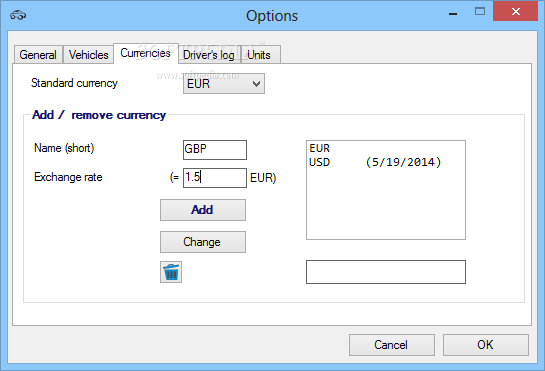This screenshot has width=545, height=371.
Task: Confirm with the OK button
Action: 486,345
